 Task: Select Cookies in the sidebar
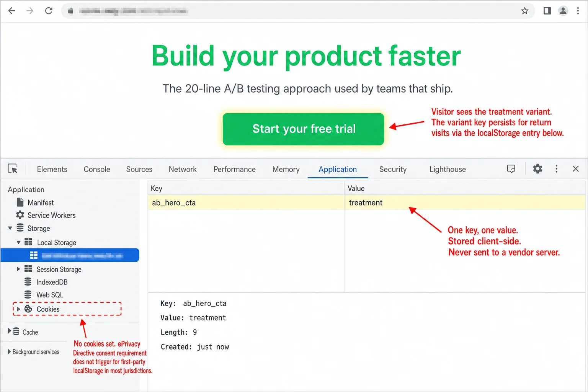(48, 309)
